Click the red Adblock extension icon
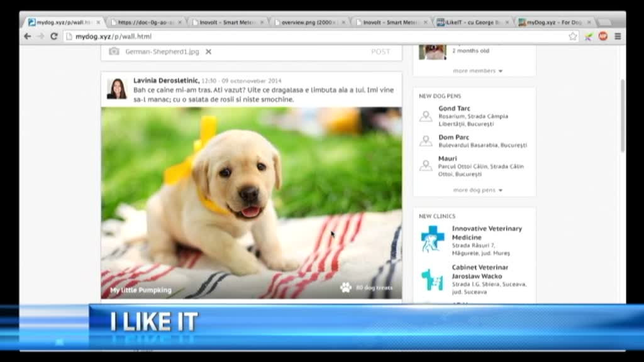This screenshot has height=362, width=644. pyautogui.click(x=602, y=36)
